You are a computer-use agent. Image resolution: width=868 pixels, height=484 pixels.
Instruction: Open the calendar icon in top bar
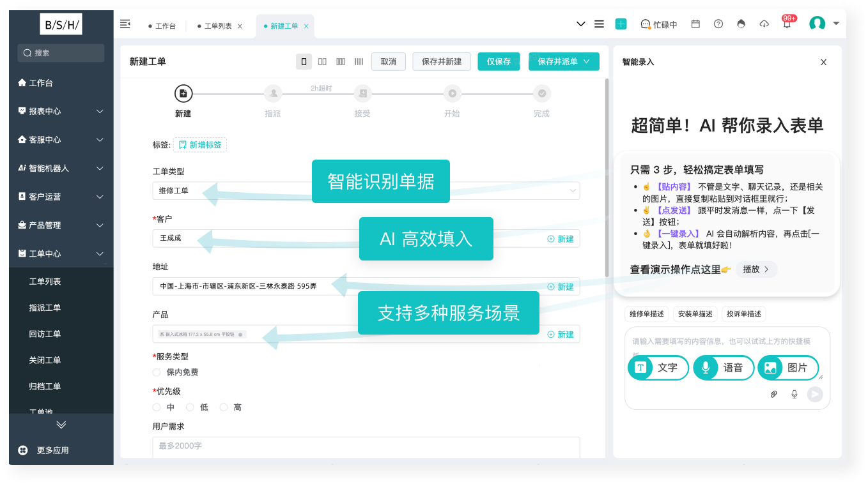click(695, 24)
